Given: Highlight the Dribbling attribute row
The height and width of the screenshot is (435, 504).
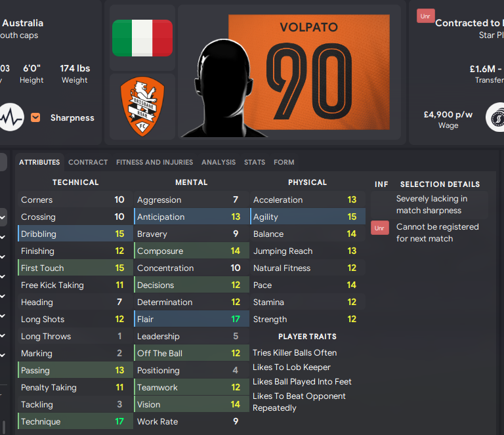Looking at the screenshot, I should click(73, 234).
